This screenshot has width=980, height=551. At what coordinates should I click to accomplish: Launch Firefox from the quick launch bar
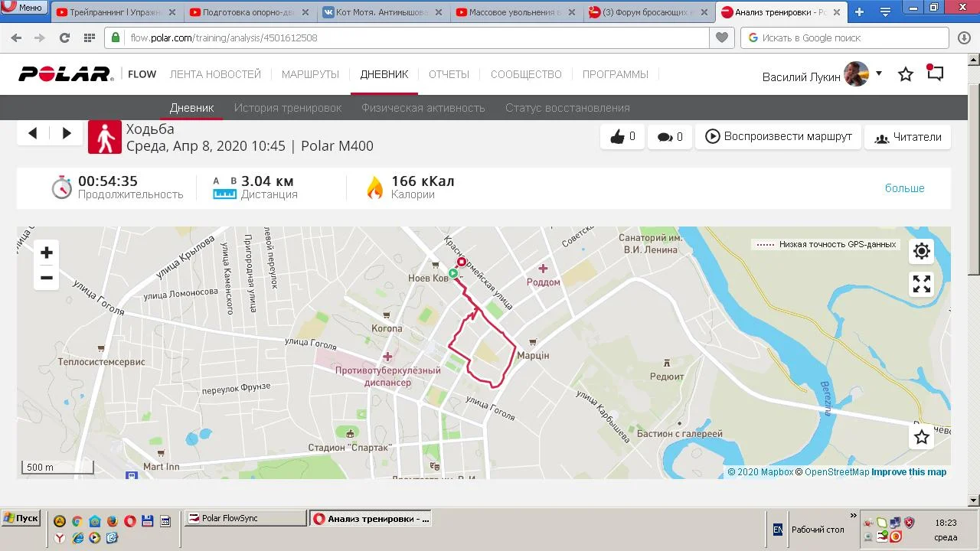point(112,521)
